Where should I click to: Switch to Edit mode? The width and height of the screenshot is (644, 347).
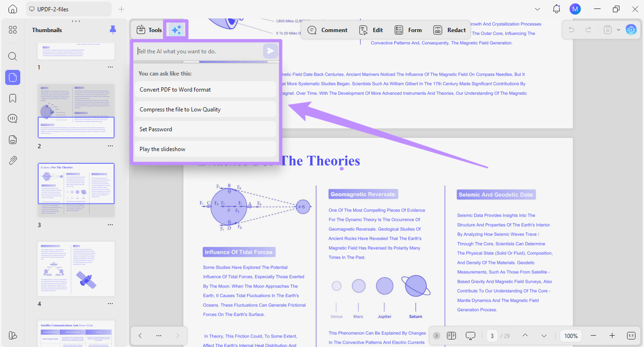(x=371, y=30)
